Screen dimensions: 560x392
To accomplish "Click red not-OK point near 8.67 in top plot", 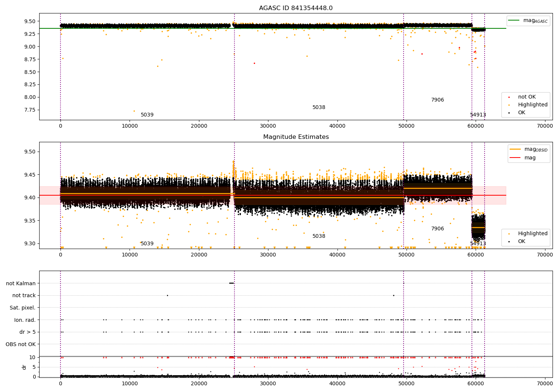I will (254, 63).
